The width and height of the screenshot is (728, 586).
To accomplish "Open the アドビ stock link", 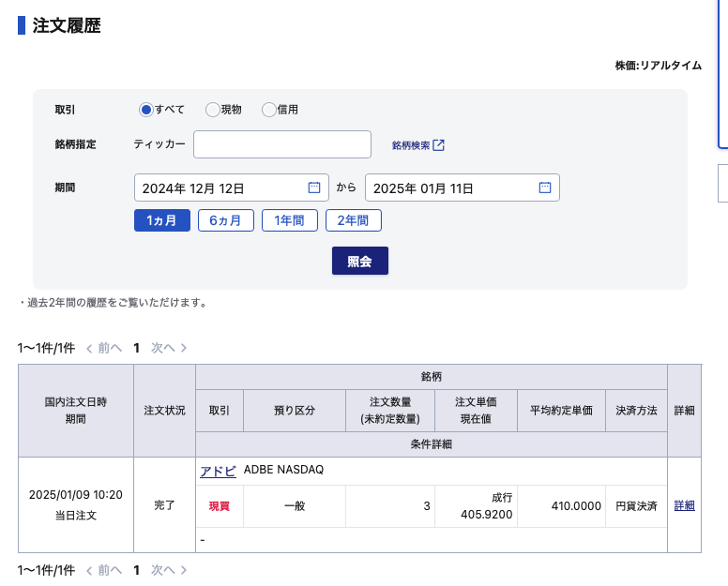I will (x=218, y=471).
